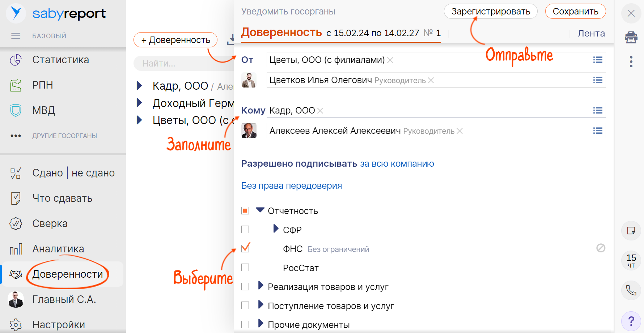Toggle the Отчетность checkbox
644x333 pixels.
pos(245,211)
